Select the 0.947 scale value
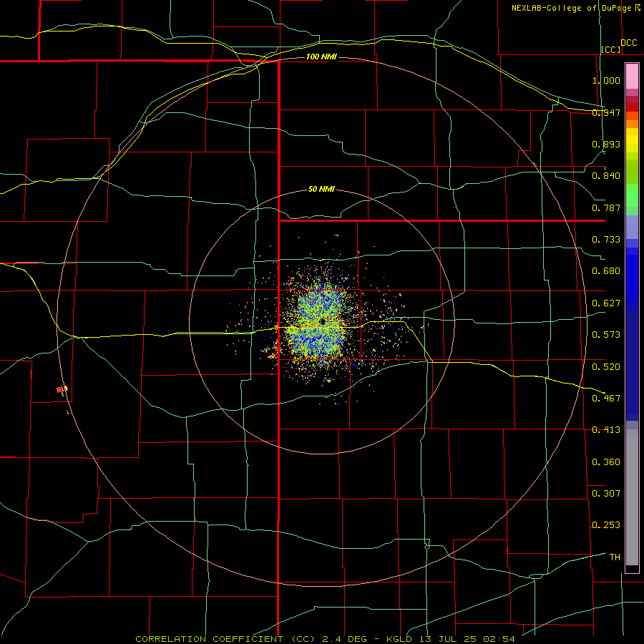 (x=606, y=112)
